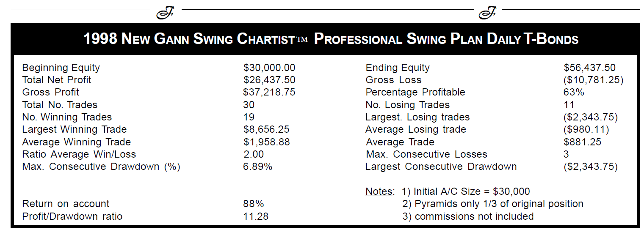The height and width of the screenshot is (232, 644).
Task: Click the Ending Equity value $56,437.50
Action: 589,68
